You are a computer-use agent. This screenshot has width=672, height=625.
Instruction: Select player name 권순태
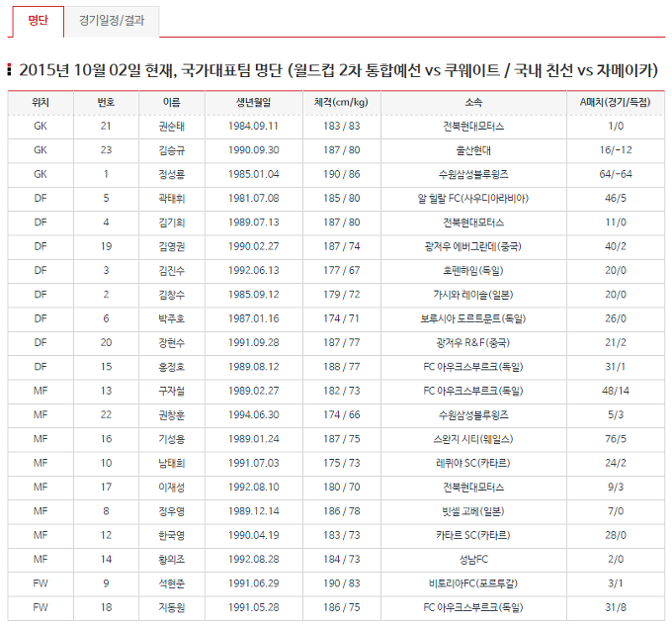click(171, 127)
